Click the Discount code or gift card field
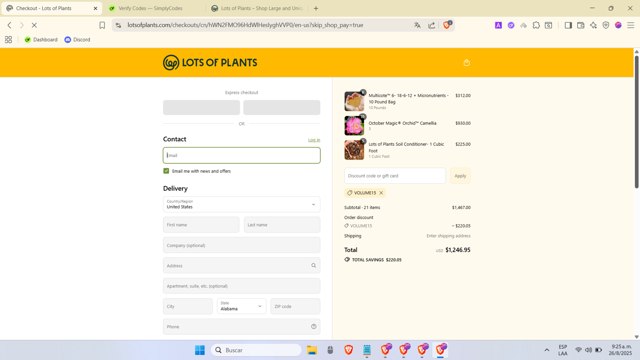The image size is (640, 360). pyautogui.click(x=395, y=176)
